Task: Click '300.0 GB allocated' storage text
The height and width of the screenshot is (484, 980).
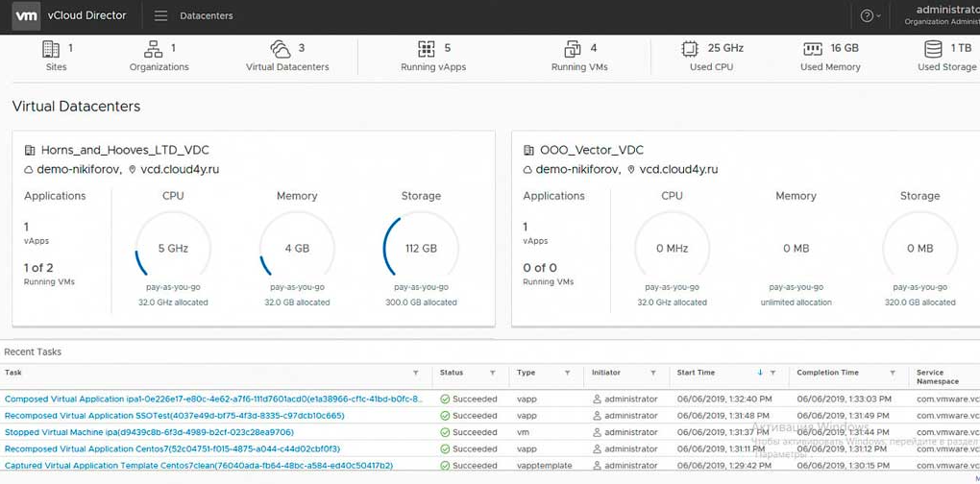Action: pos(421,302)
